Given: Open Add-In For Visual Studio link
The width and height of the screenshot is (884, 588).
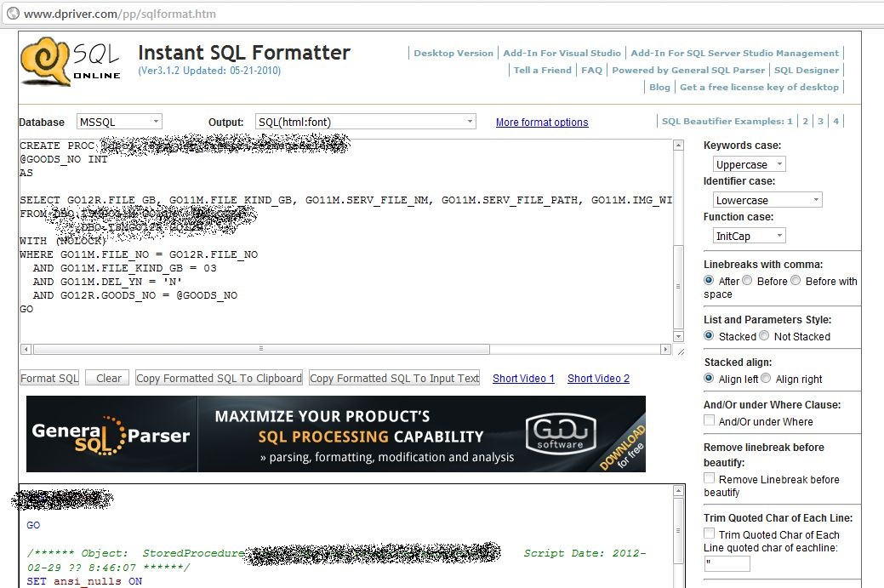Looking at the screenshot, I should point(562,53).
